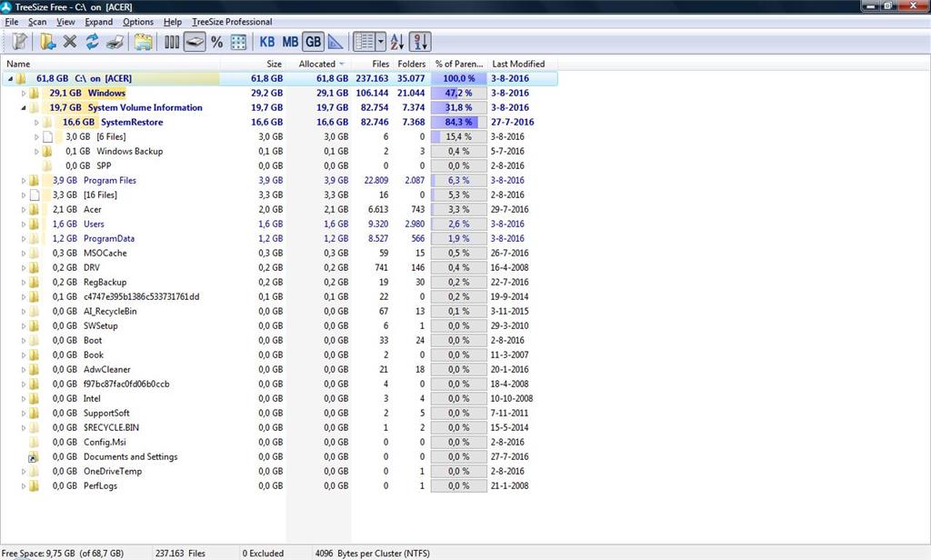Expand the Windows Backup folder
This screenshot has height=560, width=931.
pyautogui.click(x=36, y=152)
